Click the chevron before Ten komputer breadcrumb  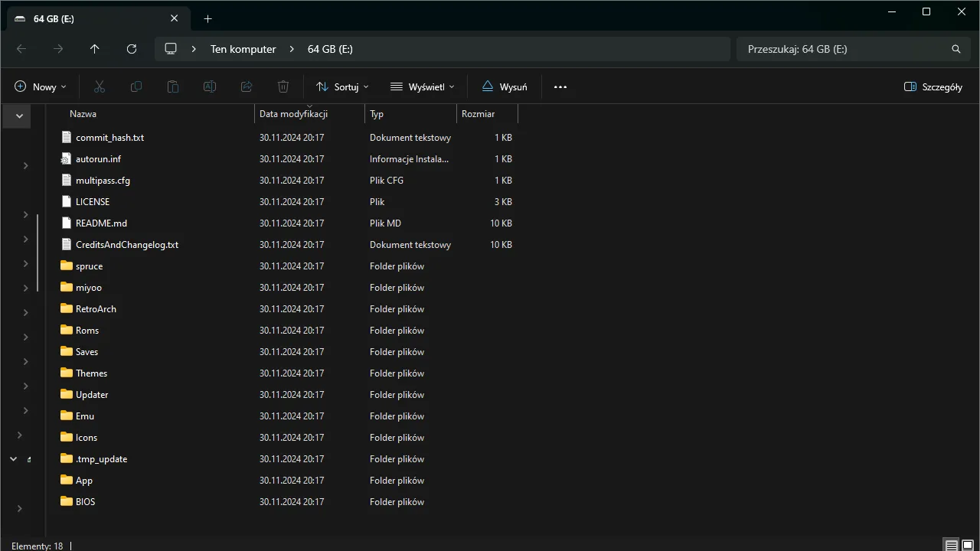(x=194, y=49)
